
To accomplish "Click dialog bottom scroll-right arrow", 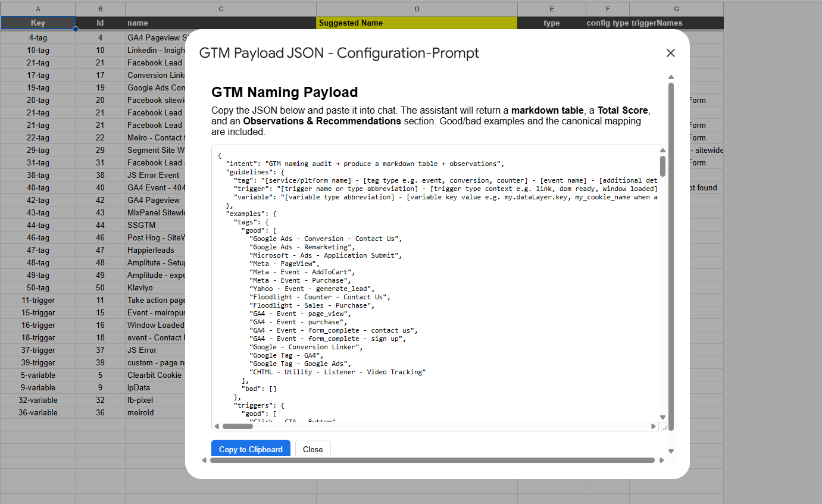I will [661, 460].
